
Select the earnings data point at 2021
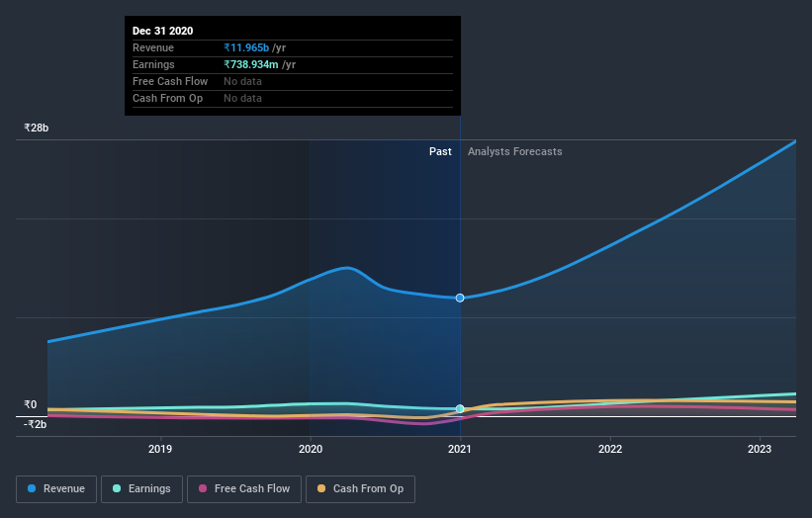[x=460, y=409]
